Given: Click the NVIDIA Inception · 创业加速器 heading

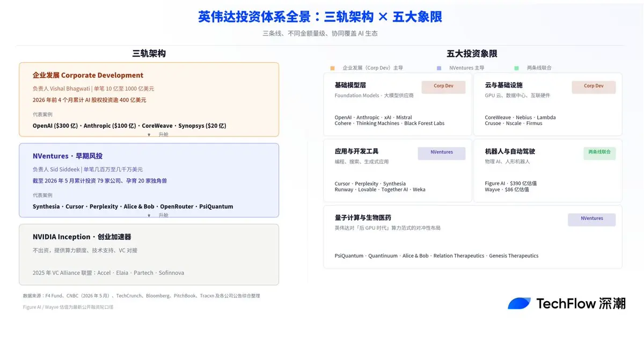Looking at the screenshot, I should (82, 237).
